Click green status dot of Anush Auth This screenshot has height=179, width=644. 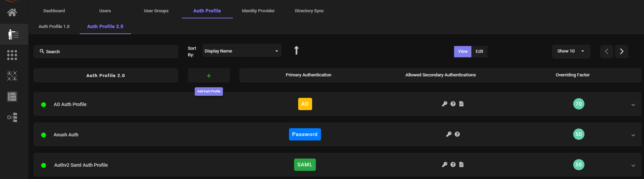coord(44,135)
